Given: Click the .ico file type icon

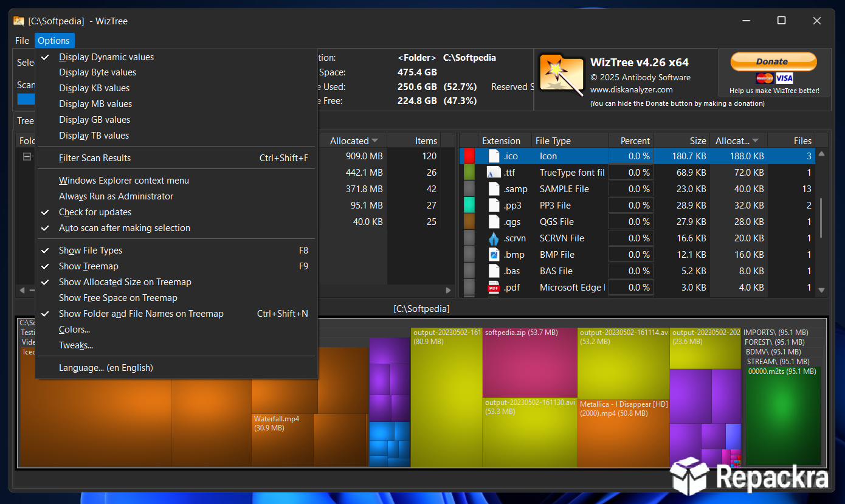Looking at the screenshot, I should [x=494, y=156].
